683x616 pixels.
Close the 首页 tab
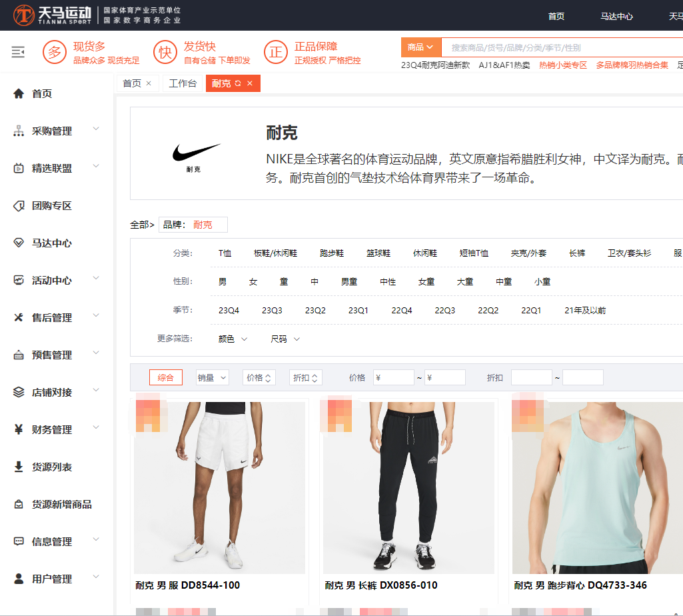149,83
